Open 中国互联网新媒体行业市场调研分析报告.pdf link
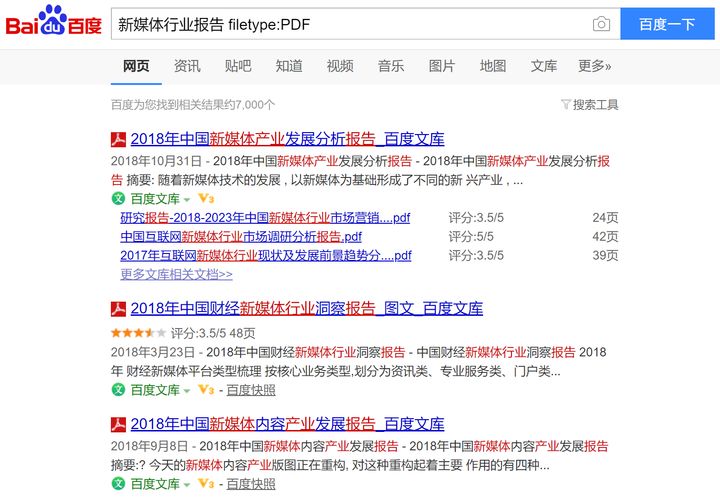The height and width of the screenshot is (498, 720). coord(241,236)
